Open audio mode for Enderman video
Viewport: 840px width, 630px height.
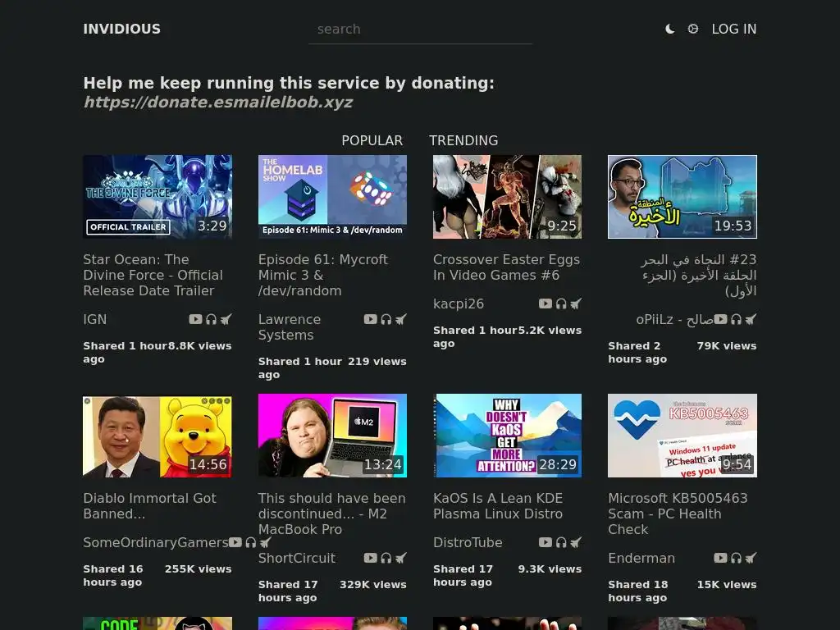(736, 558)
